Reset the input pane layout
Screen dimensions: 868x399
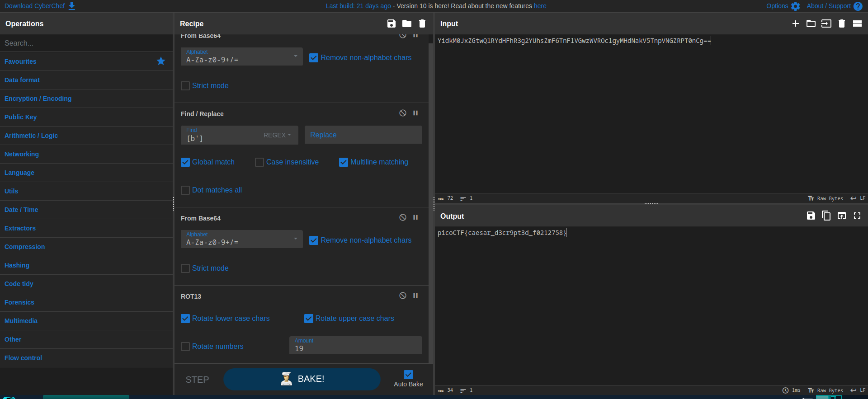[857, 23]
